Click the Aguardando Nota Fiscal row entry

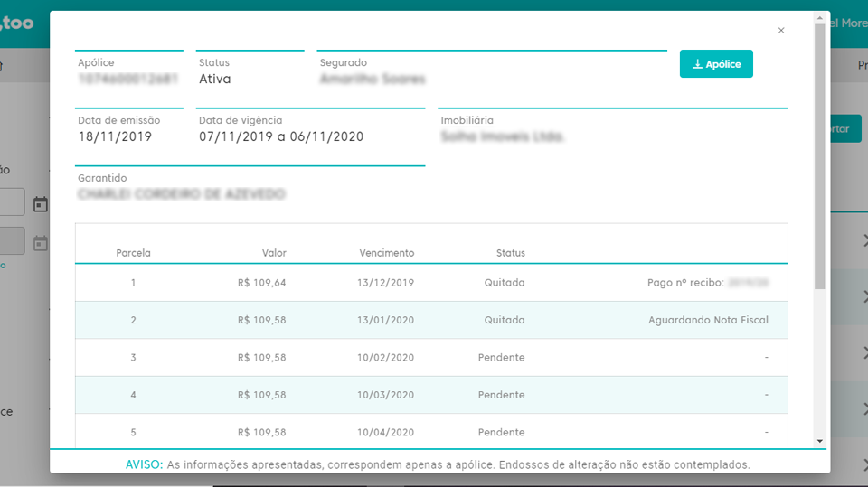[x=708, y=321]
